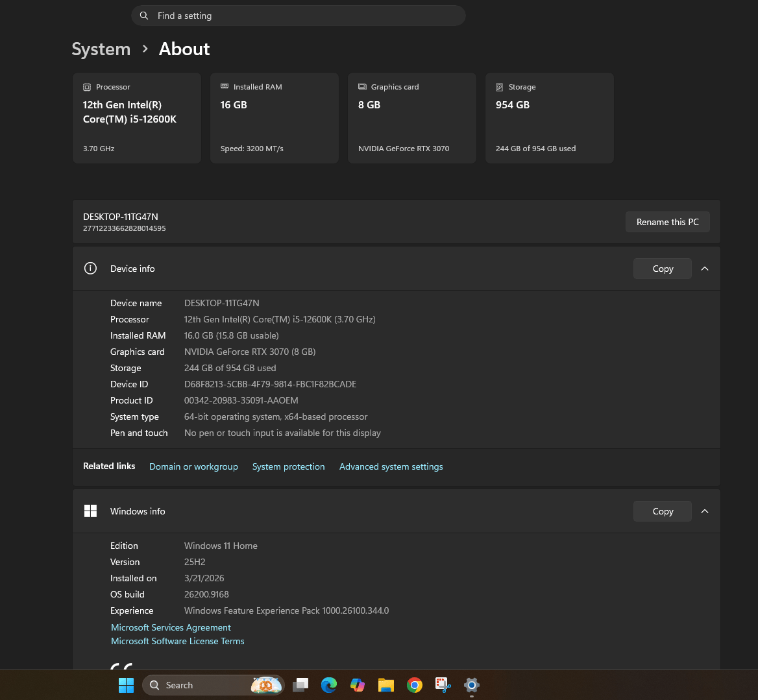
Task: Click Rename this PC button
Action: pyautogui.click(x=668, y=222)
